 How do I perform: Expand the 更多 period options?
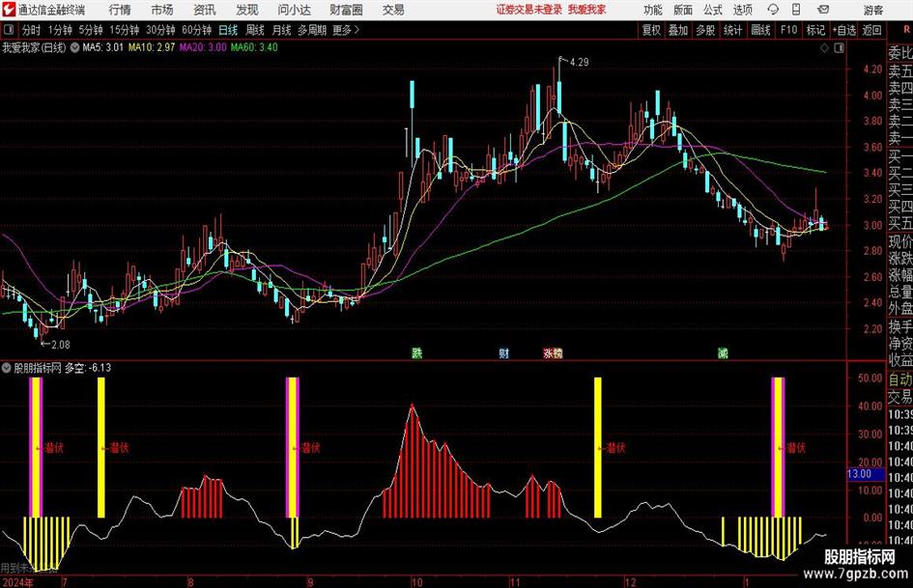pos(346,30)
